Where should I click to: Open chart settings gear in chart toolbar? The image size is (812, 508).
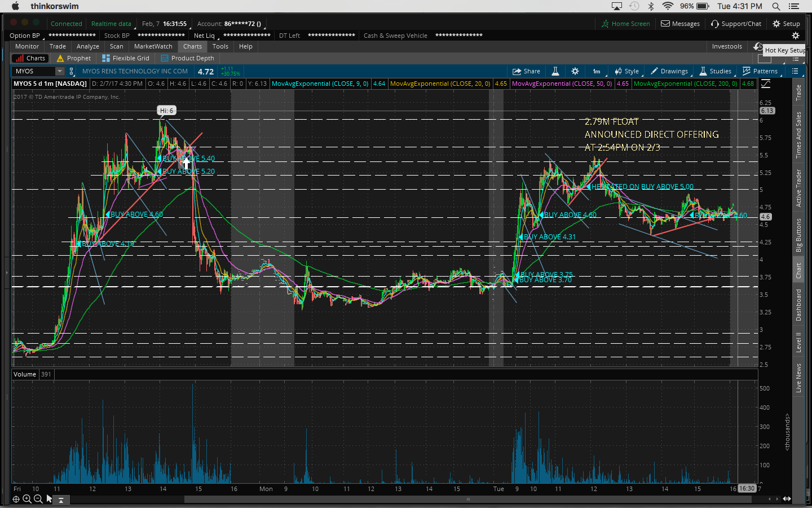[x=575, y=71]
